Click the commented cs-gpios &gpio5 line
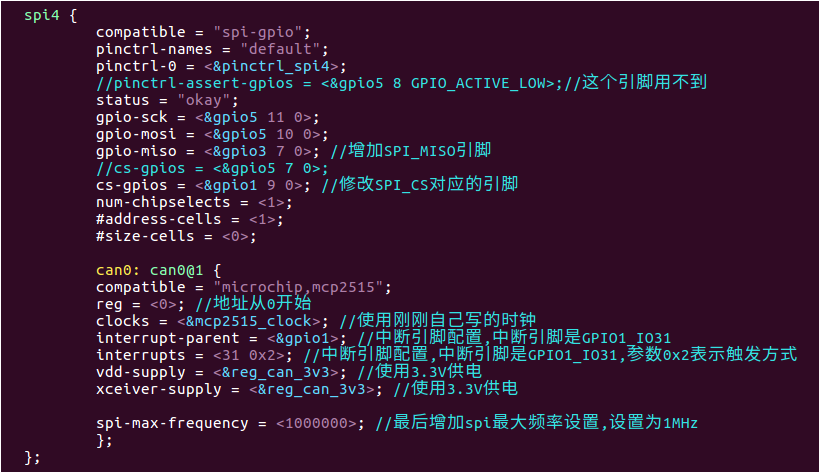 point(212,168)
